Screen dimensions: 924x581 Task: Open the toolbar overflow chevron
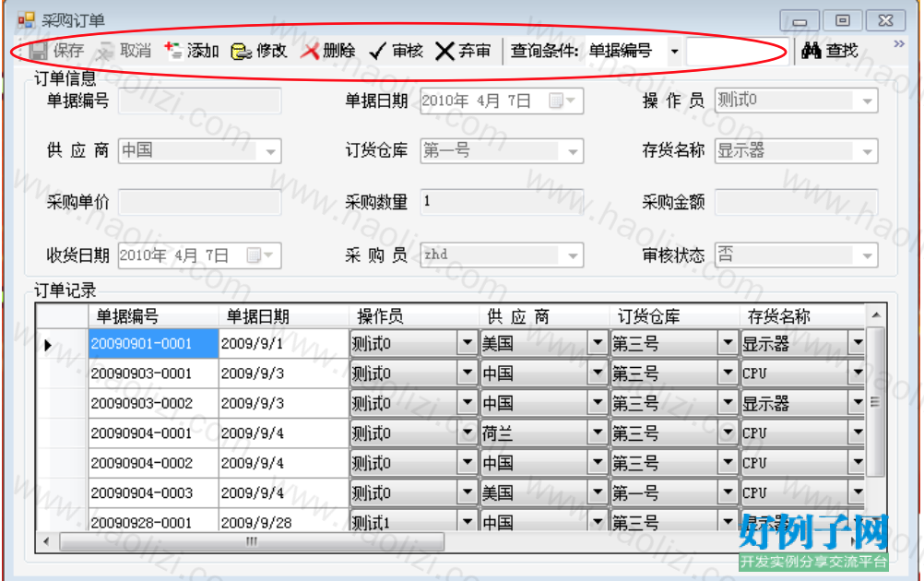[899, 43]
